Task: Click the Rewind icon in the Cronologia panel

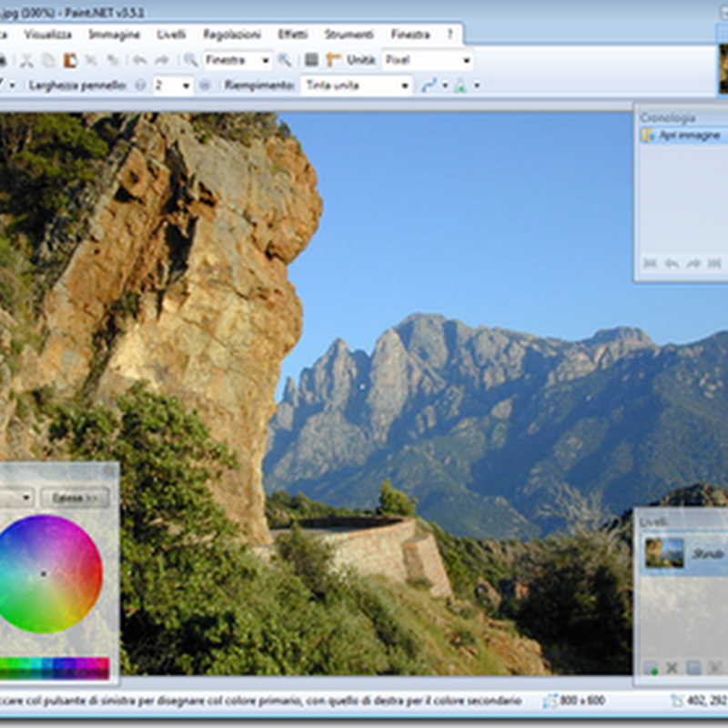Action: (x=648, y=264)
